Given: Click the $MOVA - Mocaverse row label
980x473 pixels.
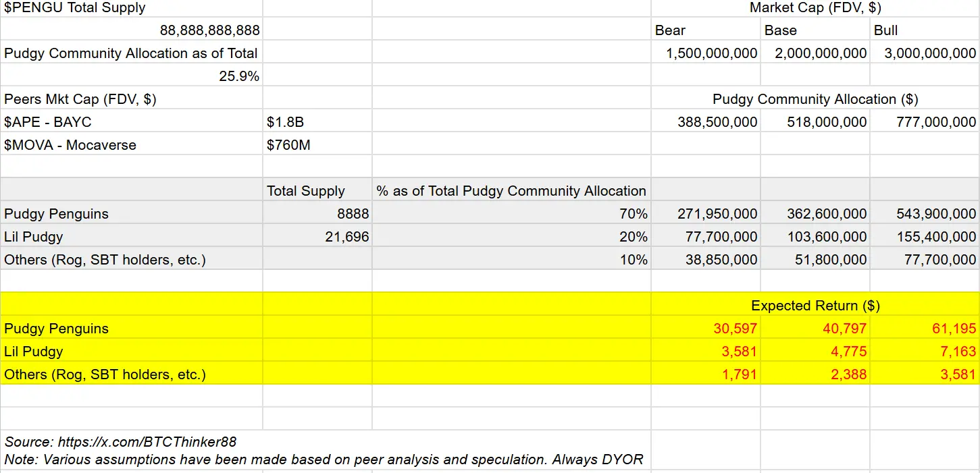Looking at the screenshot, I should pos(70,145).
